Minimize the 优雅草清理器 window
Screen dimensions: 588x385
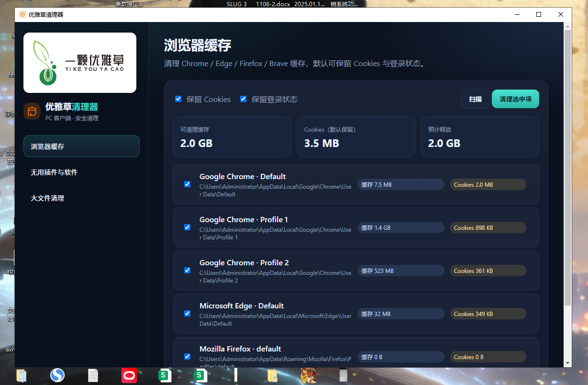click(x=517, y=14)
